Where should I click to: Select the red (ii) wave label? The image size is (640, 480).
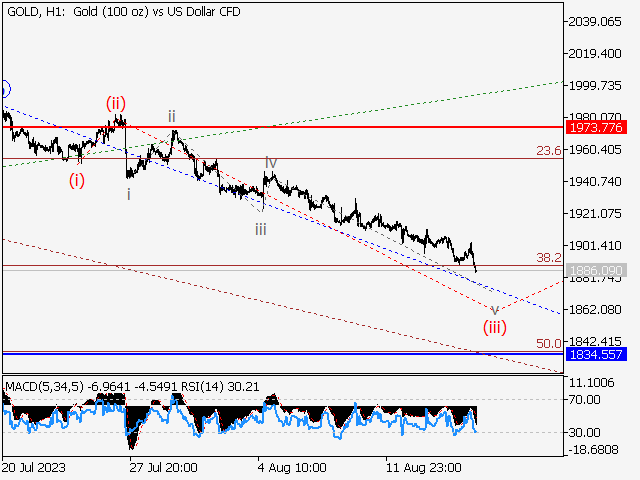click(x=116, y=104)
